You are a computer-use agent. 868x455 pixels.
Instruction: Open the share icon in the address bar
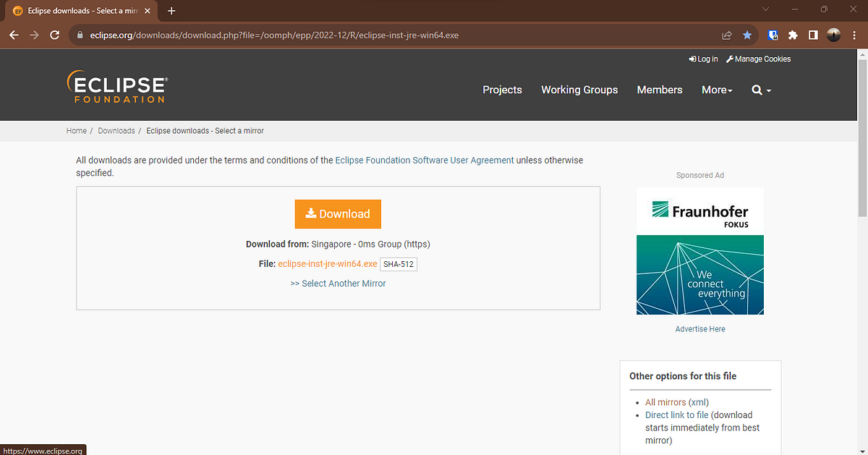pyautogui.click(x=726, y=34)
